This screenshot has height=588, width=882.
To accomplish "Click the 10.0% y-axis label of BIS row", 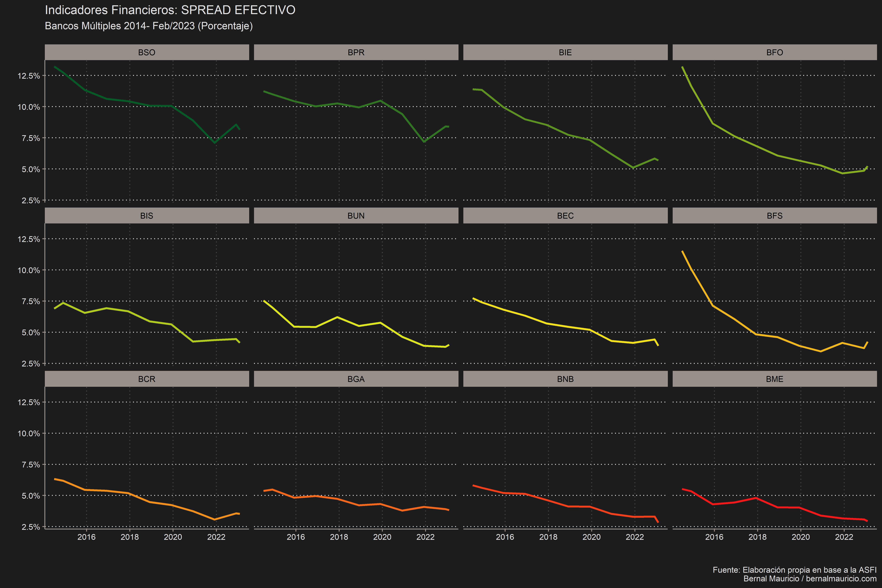I will (29, 270).
